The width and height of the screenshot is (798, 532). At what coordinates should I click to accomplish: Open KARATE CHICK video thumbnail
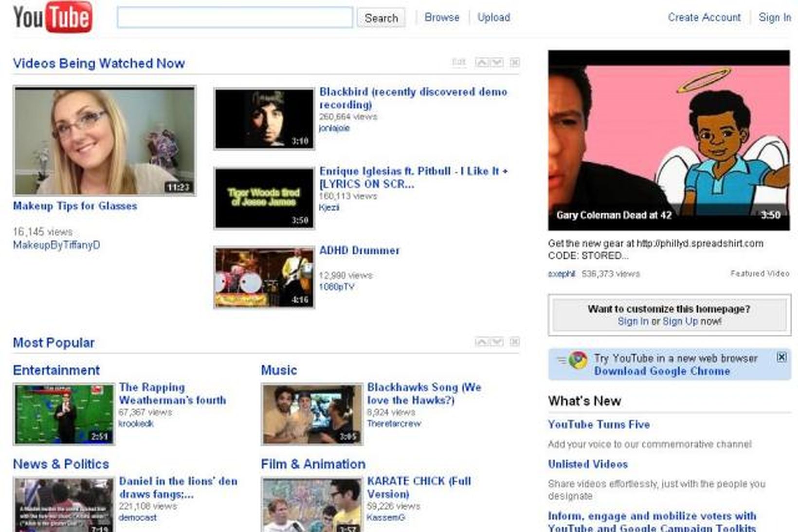312,505
